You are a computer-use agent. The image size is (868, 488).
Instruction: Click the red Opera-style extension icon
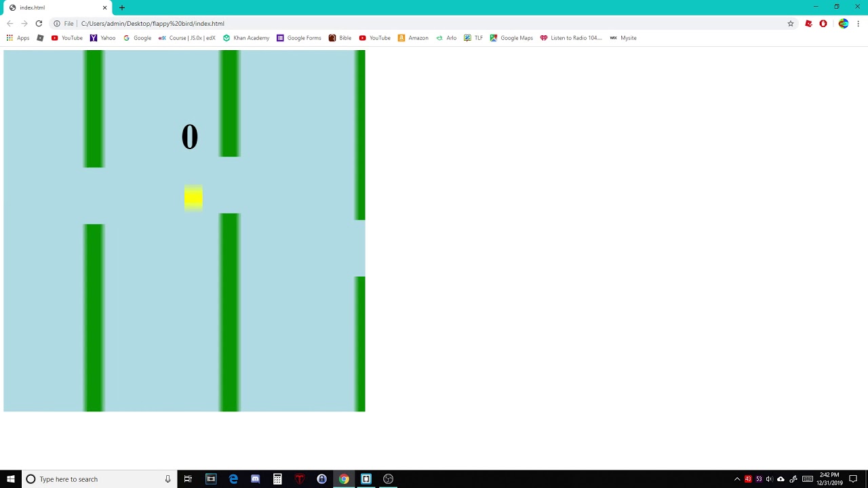823,23
